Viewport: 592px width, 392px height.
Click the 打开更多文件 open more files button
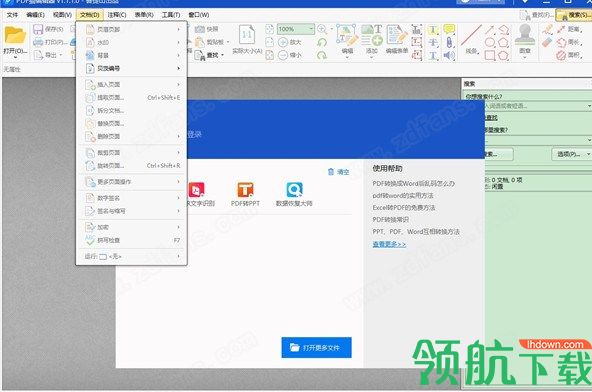point(316,347)
